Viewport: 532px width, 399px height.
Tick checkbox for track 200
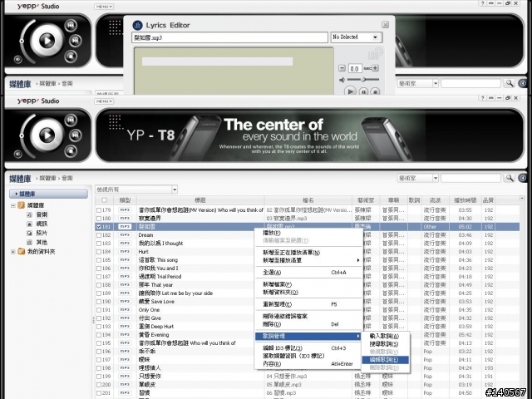(99, 384)
